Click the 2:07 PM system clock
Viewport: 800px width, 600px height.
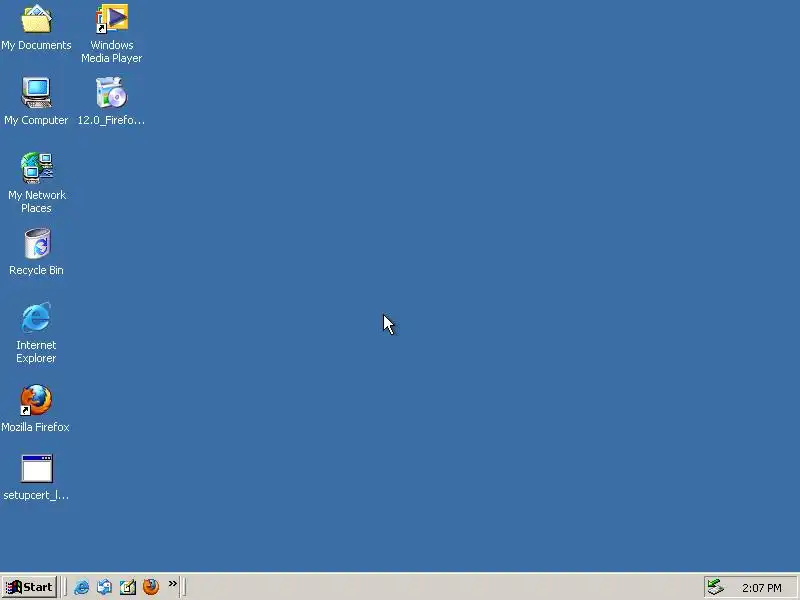point(762,588)
